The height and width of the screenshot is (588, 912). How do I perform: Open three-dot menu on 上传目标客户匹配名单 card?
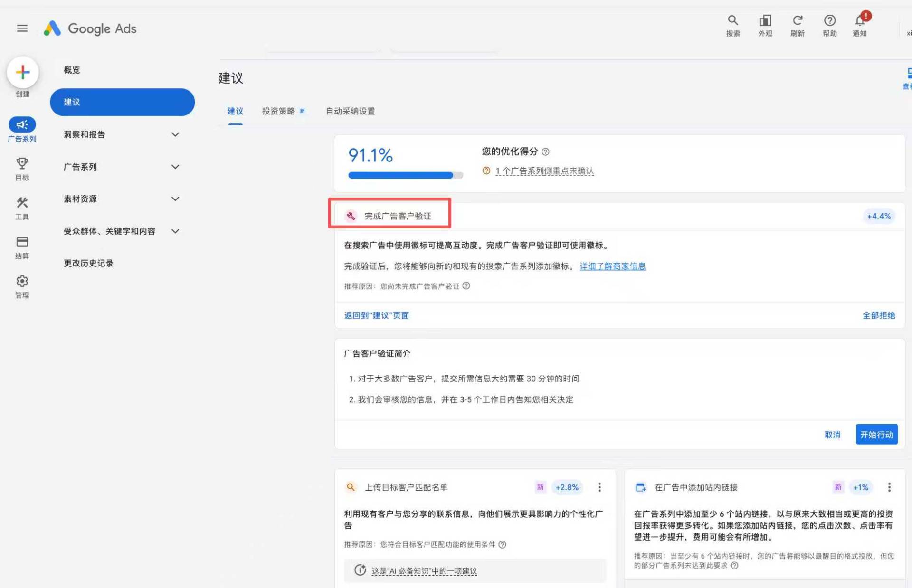pos(599,487)
